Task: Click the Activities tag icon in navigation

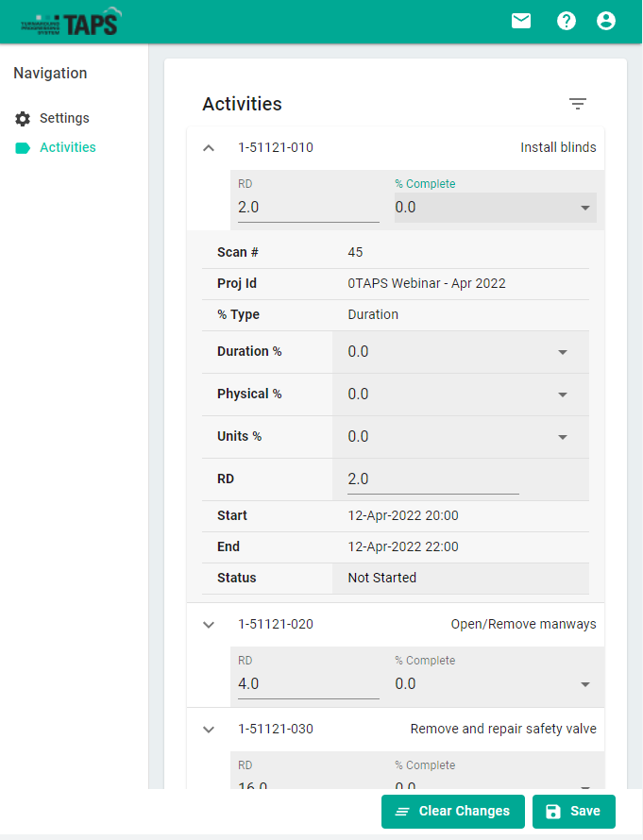Action: click(23, 148)
